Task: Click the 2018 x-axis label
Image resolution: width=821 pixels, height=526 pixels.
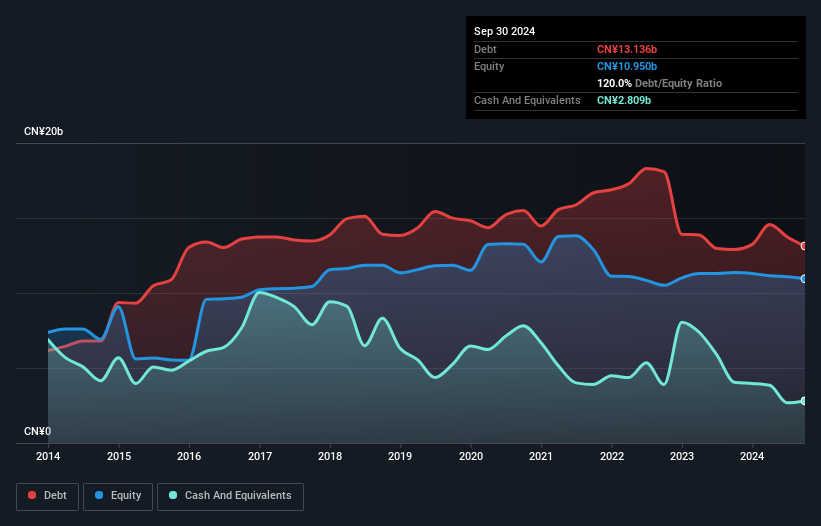Action: click(330, 456)
